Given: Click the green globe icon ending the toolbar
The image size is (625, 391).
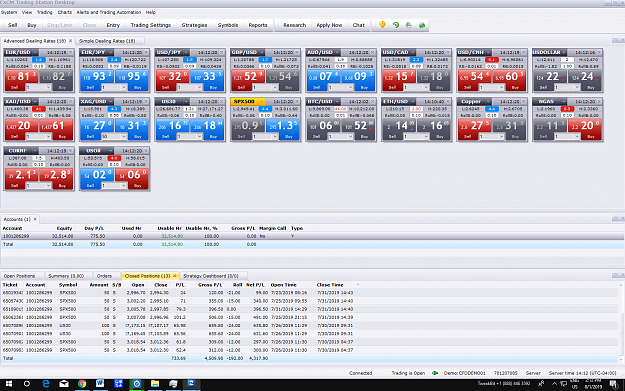Looking at the screenshot, I should coord(422,25).
